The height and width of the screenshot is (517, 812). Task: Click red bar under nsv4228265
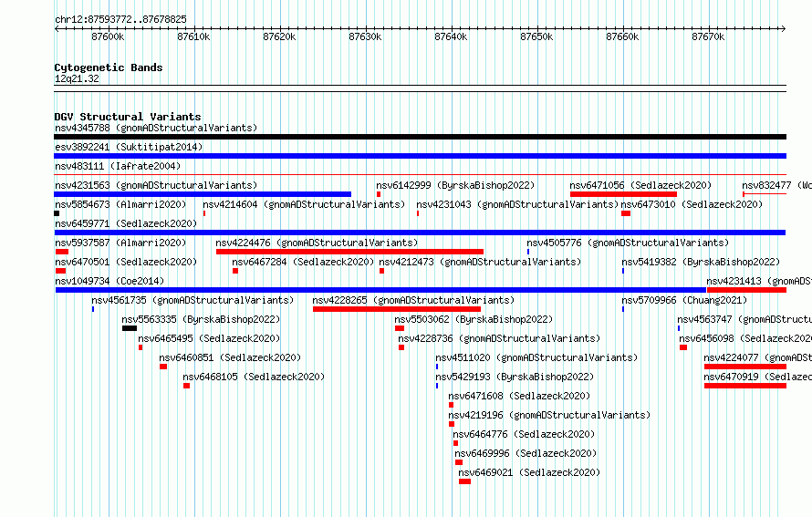pyautogui.click(x=397, y=309)
